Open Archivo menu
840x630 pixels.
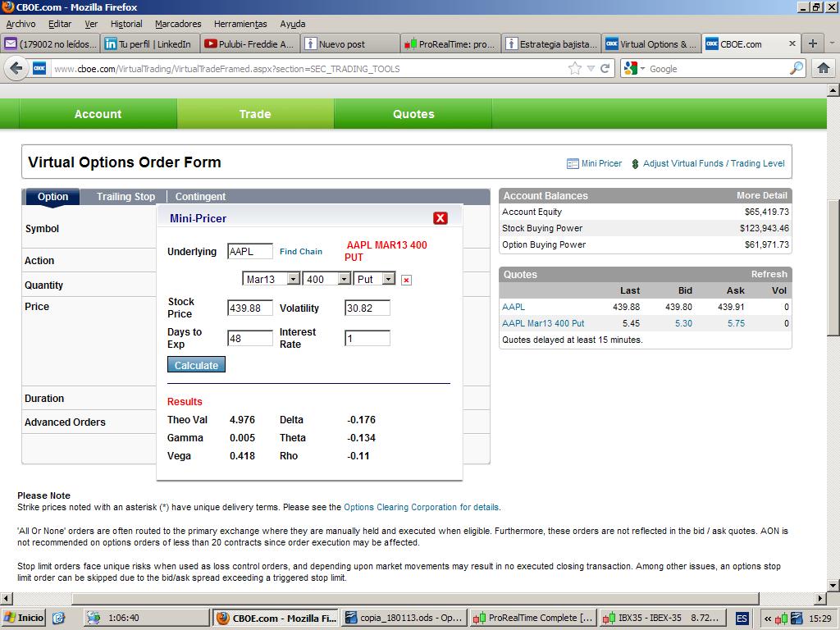coord(21,24)
